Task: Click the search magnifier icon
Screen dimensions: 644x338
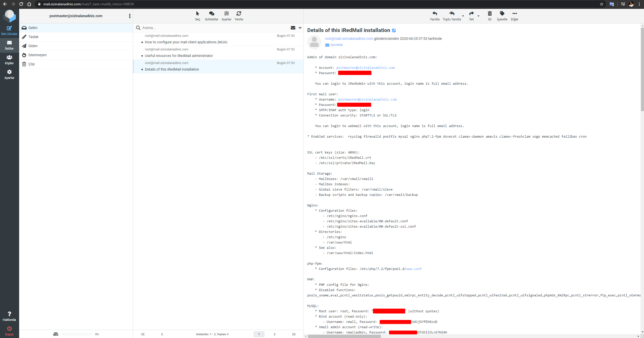Action: coord(138,28)
